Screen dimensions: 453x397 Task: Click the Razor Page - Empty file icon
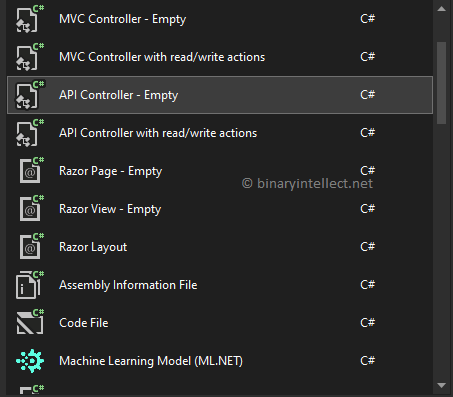pos(30,171)
